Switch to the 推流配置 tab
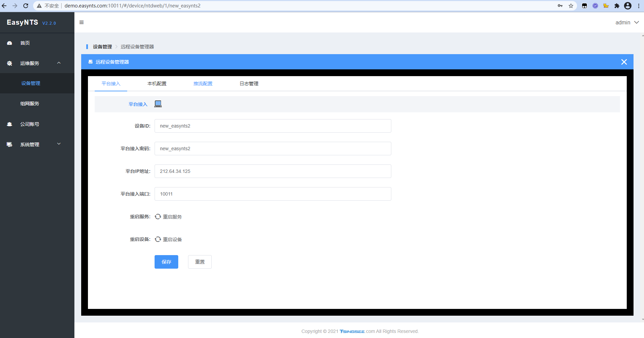 click(x=203, y=84)
